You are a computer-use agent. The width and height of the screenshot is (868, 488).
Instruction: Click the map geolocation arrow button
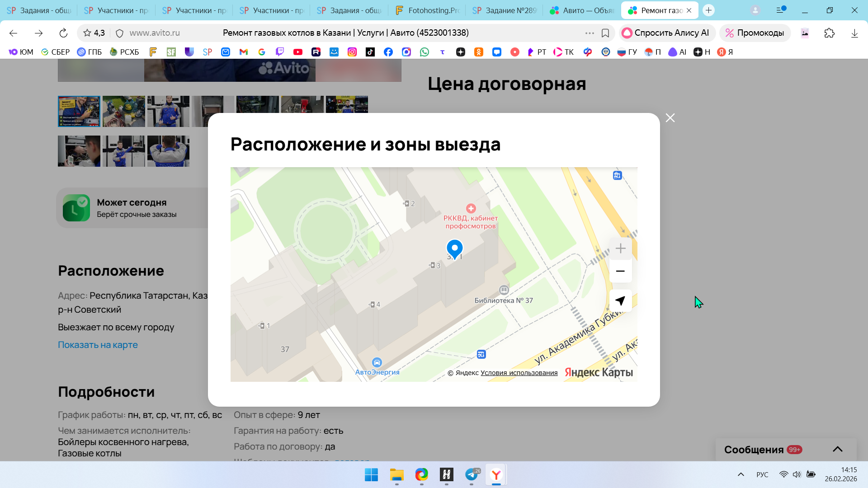[620, 301]
